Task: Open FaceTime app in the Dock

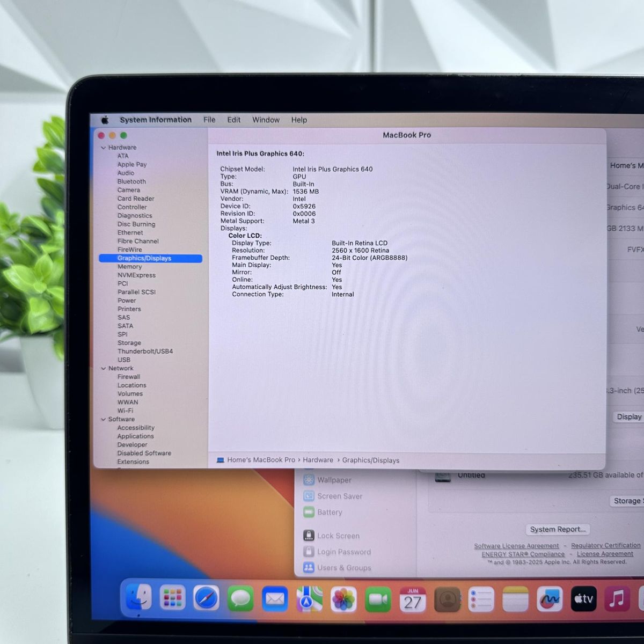Action: coord(378,599)
